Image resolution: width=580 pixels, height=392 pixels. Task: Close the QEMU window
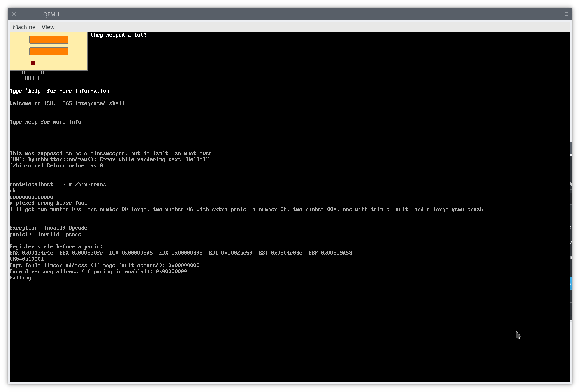pyautogui.click(x=14, y=14)
